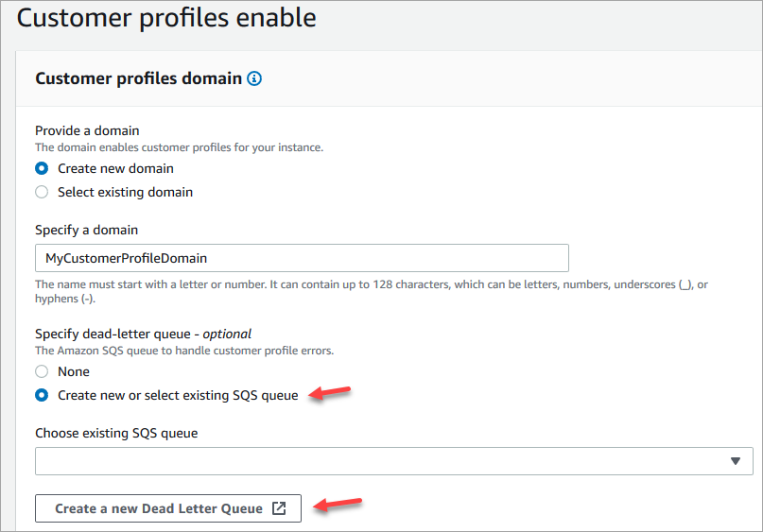Expand the SQS queue dropdown arrow

[736, 461]
